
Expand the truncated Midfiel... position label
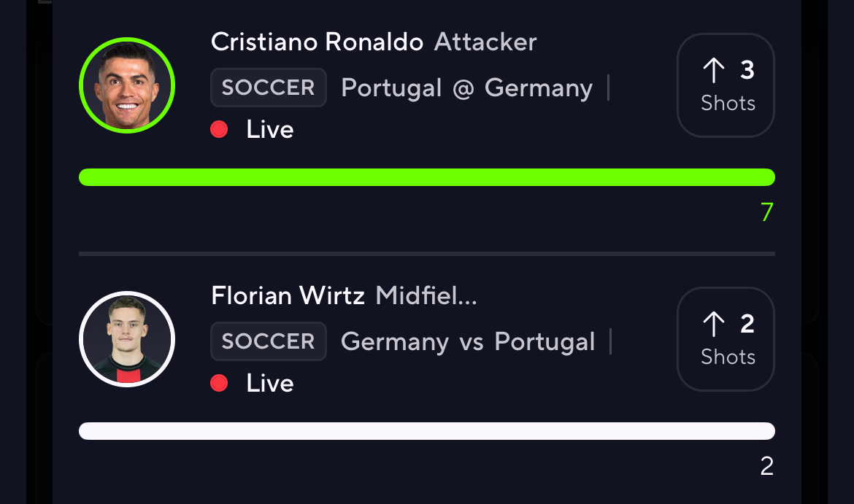pyautogui.click(x=426, y=296)
